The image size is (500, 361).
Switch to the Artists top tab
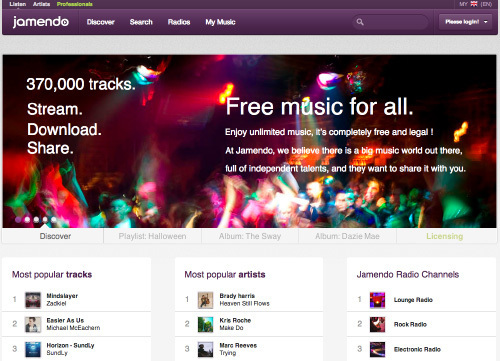point(41,4)
